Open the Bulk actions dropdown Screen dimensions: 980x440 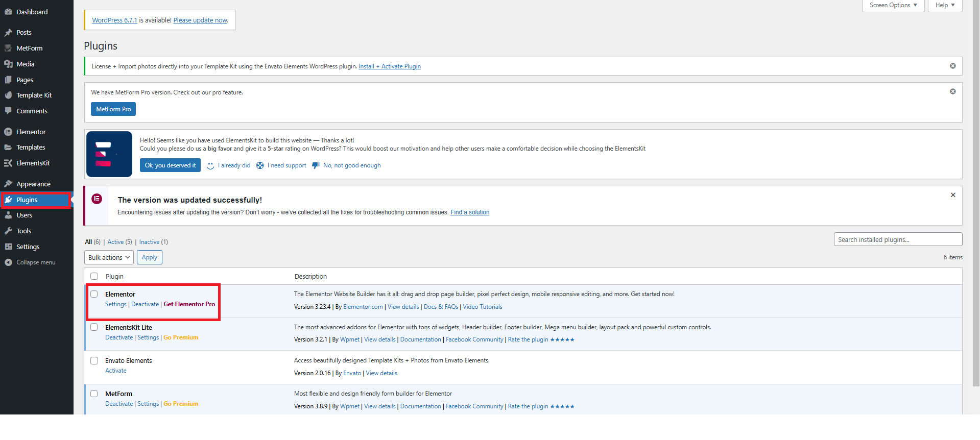pos(109,257)
